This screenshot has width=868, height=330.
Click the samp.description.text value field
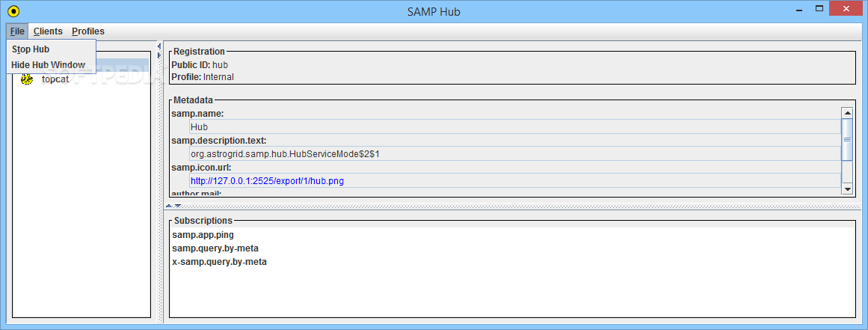515,154
